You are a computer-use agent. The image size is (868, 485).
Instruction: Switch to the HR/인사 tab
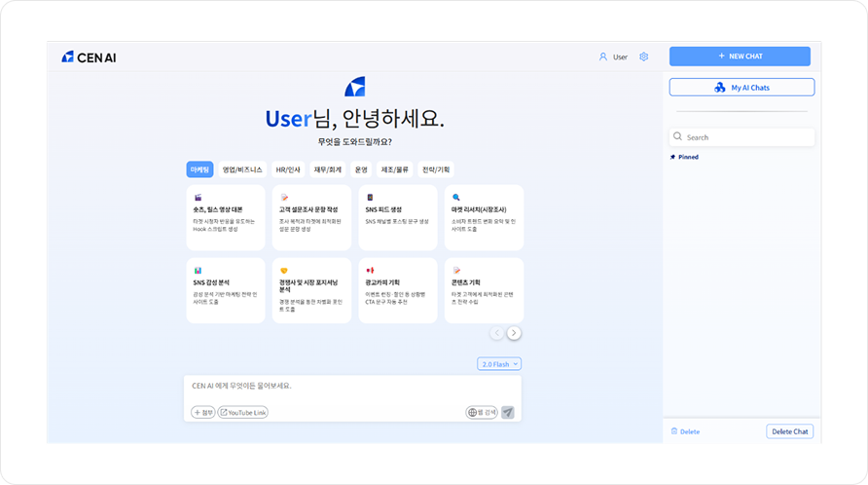[x=288, y=169]
